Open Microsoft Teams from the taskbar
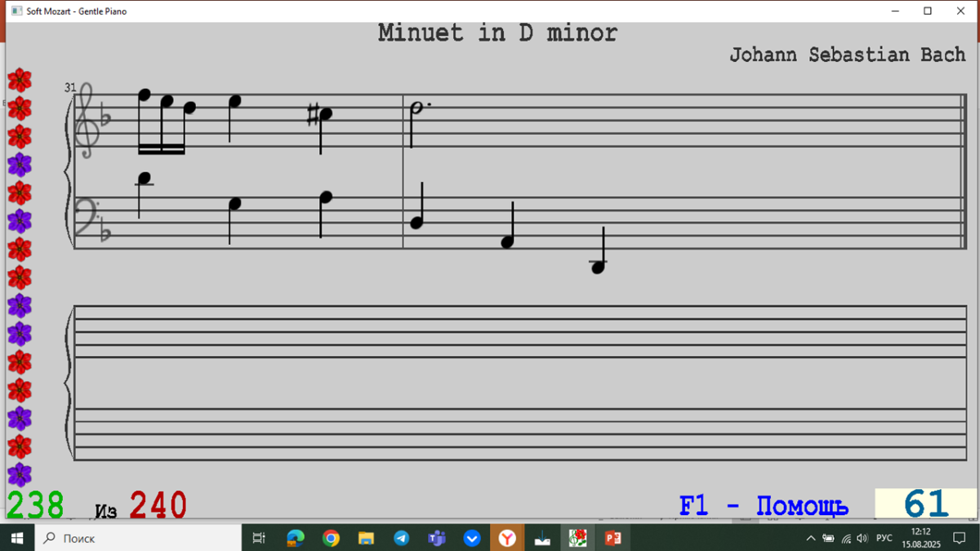The height and width of the screenshot is (551, 980). tap(437, 538)
